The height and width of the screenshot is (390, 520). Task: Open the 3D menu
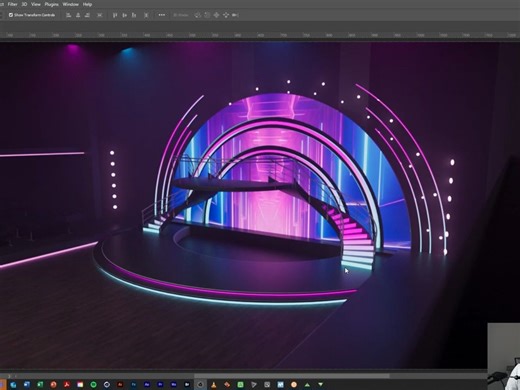[x=24, y=4]
